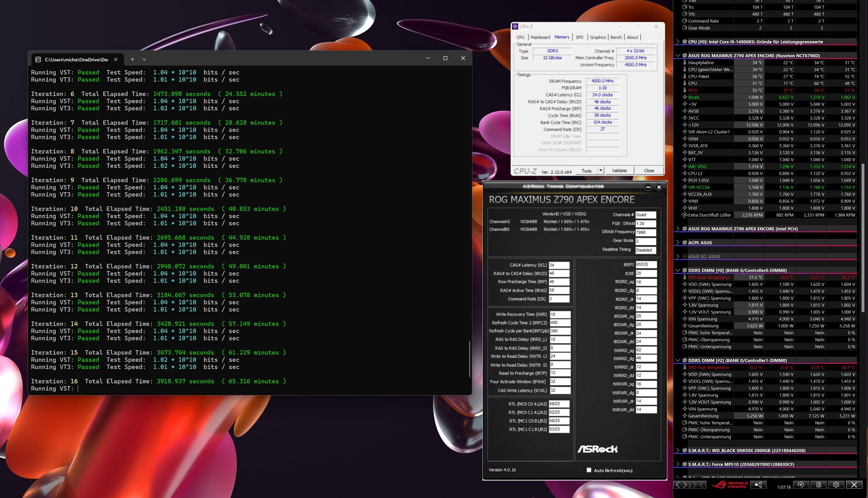
Task: Click the expand columns arrows icon in HWiNFO
Action: coord(681,485)
